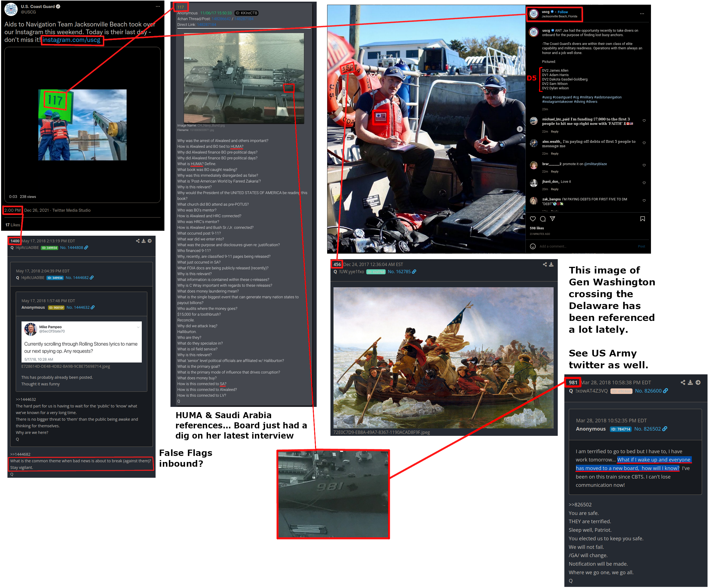Download post 981 using the download icon
This screenshot has width=710, height=588.
click(690, 383)
